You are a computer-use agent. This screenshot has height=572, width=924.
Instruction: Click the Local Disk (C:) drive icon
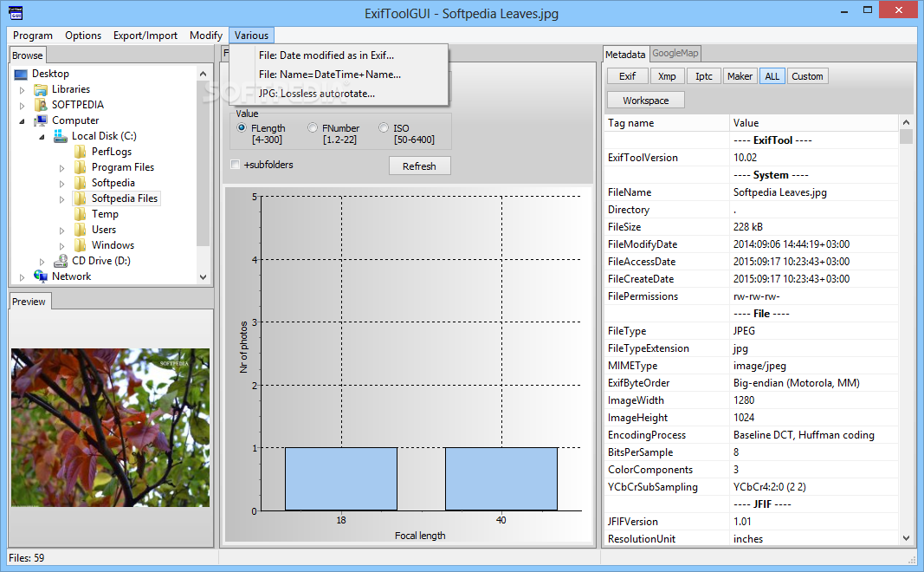[61, 136]
